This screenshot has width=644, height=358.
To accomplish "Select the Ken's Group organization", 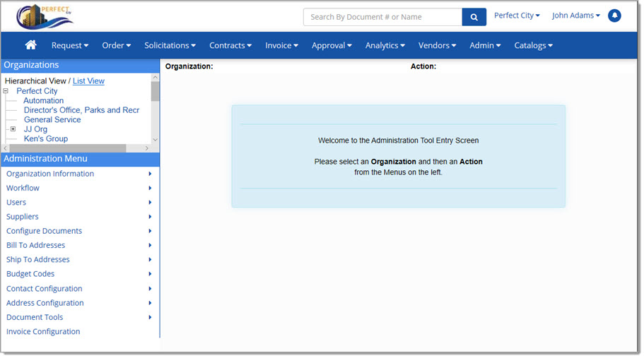I will pyautogui.click(x=45, y=138).
